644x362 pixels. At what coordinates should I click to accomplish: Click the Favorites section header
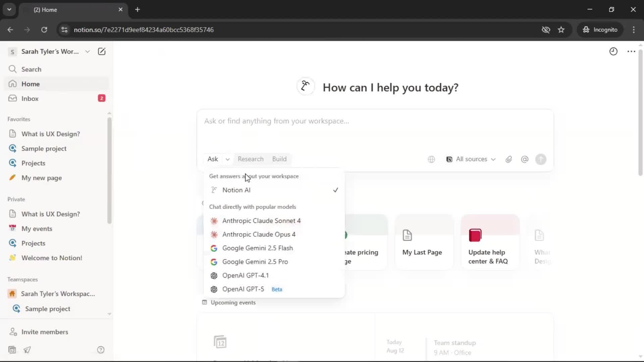click(x=19, y=119)
